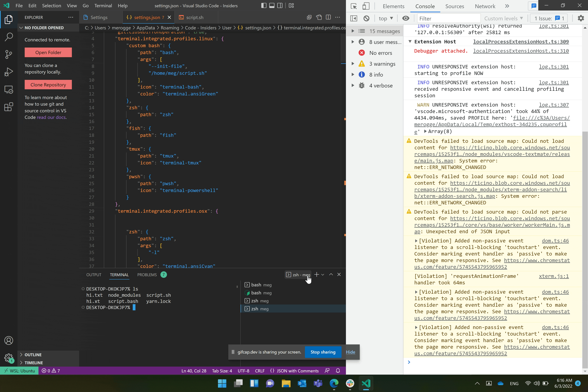This screenshot has width=588, height=392.
Task: Open the Search view in the activity bar
Action: coord(9,36)
